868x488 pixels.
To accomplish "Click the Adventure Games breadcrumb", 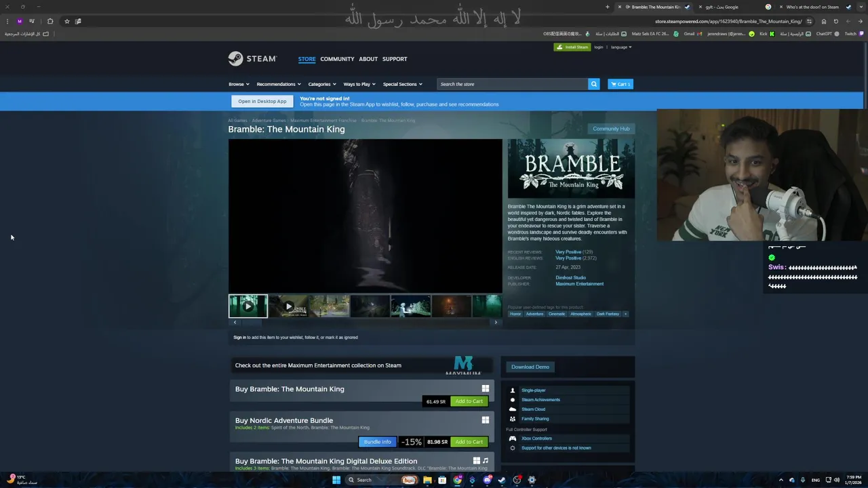I will [269, 121].
